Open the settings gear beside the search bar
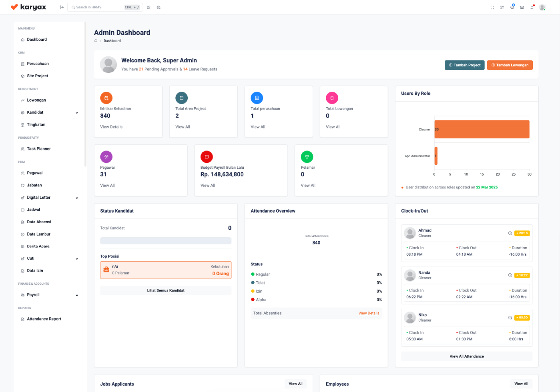This screenshot has width=560, height=392. [159, 7]
